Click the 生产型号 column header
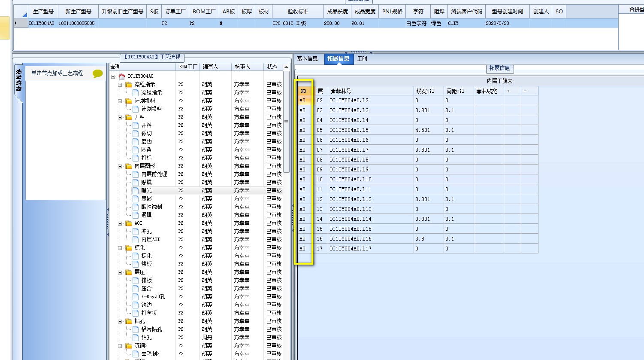The width and height of the screenshot is (644, 360). pyautogui.click(x=43, y=12)
